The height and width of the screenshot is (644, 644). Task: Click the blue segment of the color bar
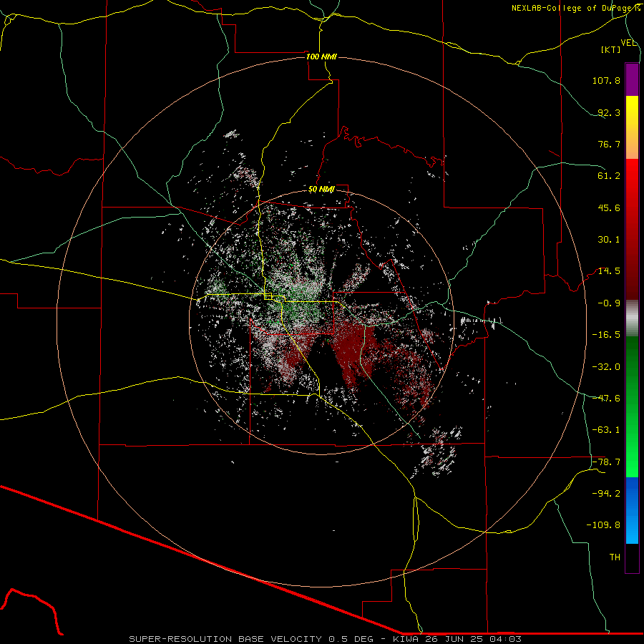coord(632,510)
